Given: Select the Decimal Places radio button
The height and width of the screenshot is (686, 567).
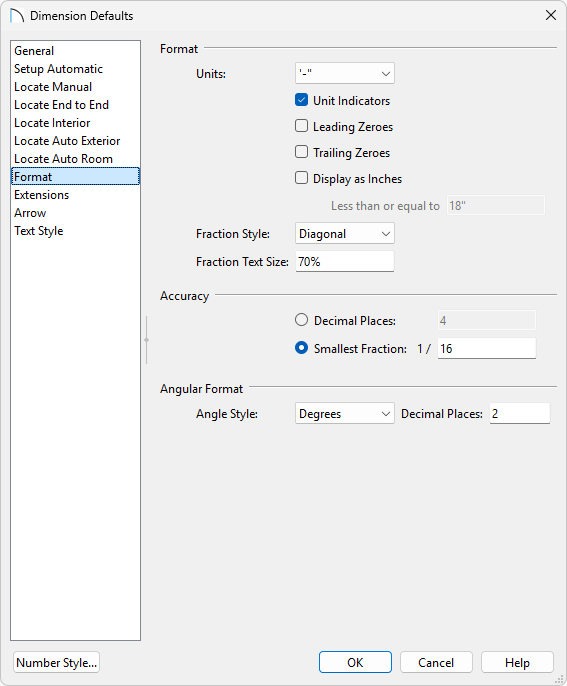Looking at the screenshot, I should 301,320.
